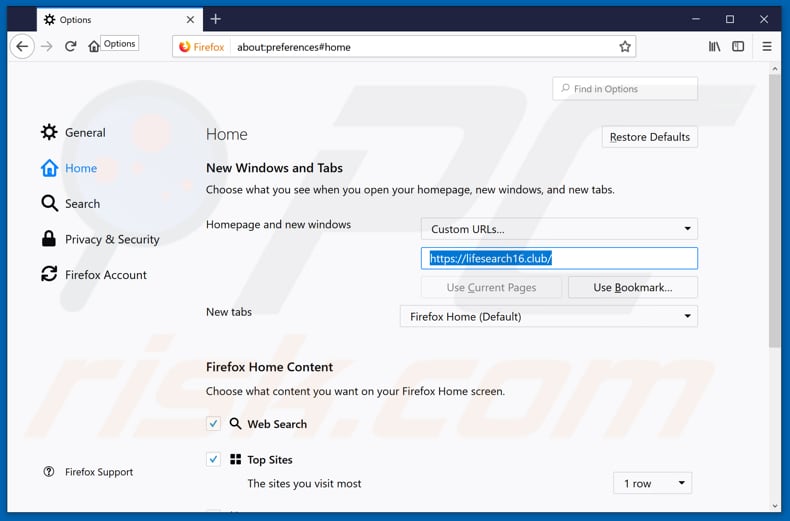Screen dimensions: 790x521
Task: Minimize the Firefox window
Action: click(696, 19)
